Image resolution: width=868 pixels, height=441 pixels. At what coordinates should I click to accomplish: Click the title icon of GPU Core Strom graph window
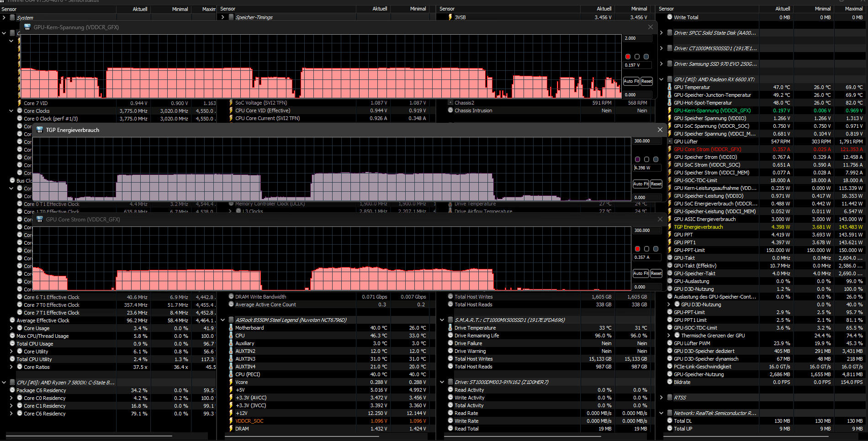40,220
